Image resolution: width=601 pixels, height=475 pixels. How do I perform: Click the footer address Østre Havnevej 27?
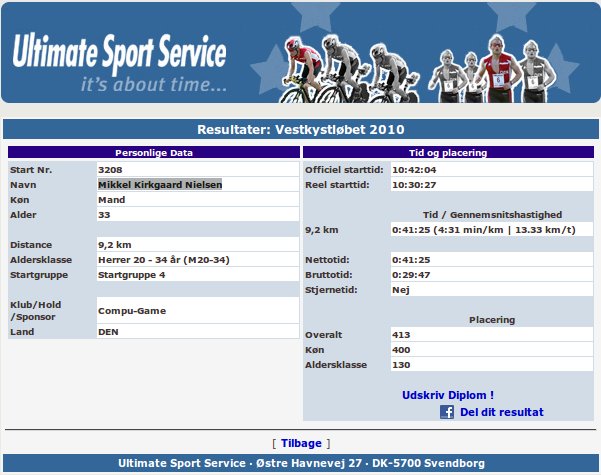[309, 463]
